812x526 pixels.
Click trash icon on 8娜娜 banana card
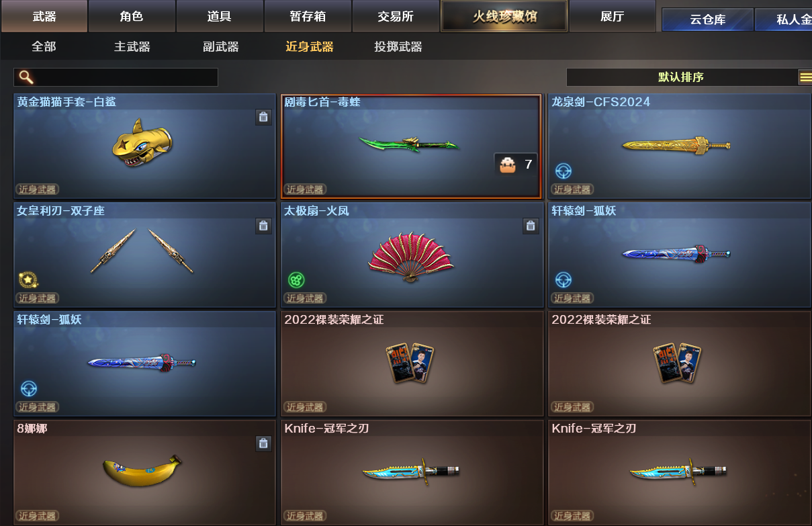pyautogui.click(x=263, y=443)
